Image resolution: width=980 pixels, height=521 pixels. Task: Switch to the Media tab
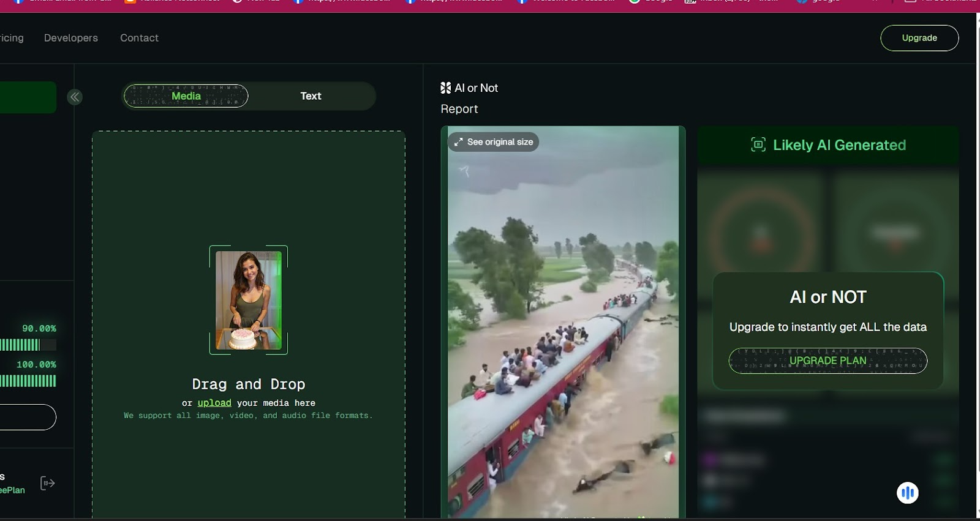186,96
